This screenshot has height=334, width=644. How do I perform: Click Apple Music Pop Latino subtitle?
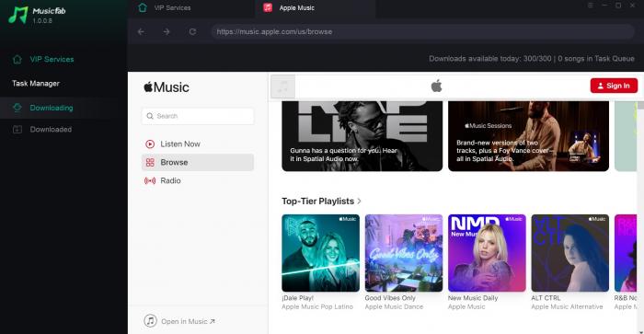317,307
